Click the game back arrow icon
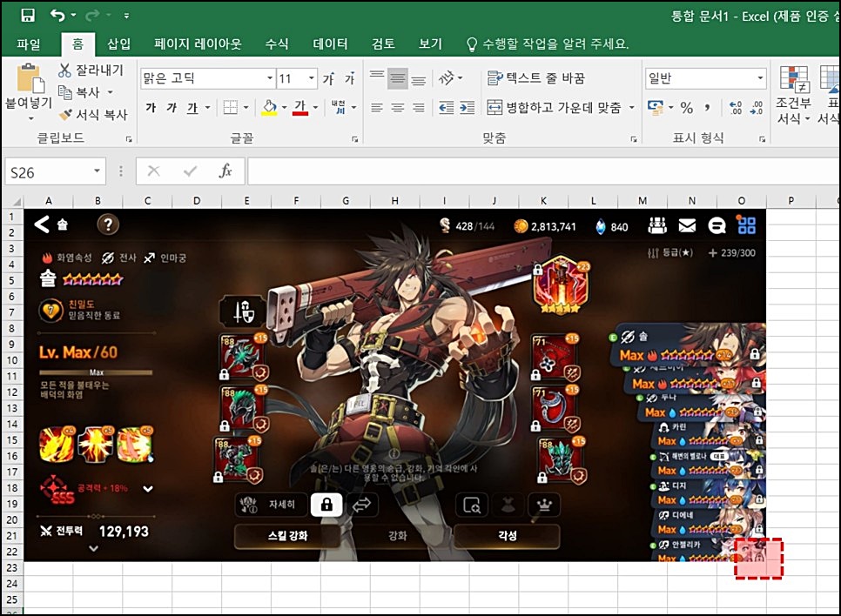The width and height of the screenshot is (841, 616). click(42, 224)
